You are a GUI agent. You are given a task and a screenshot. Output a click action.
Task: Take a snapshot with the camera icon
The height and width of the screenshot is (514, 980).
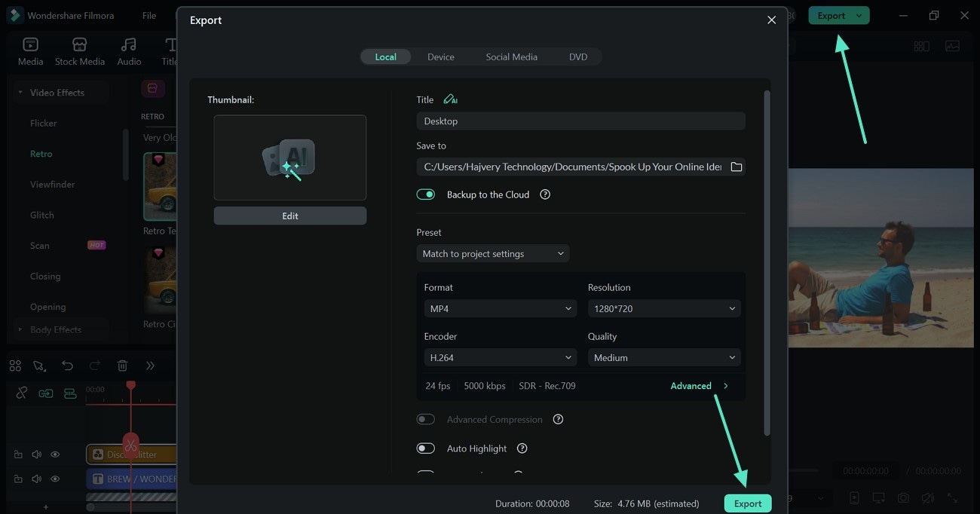[902, 498]
